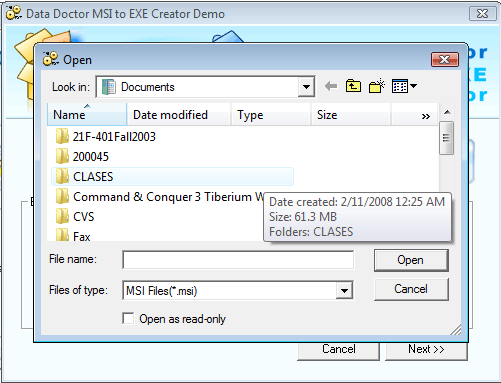The width and height of the screenshot is (501, 383).
Task: Enable Open as read-only checkbox
Action: pyautogui.click(x=128, y=318)
